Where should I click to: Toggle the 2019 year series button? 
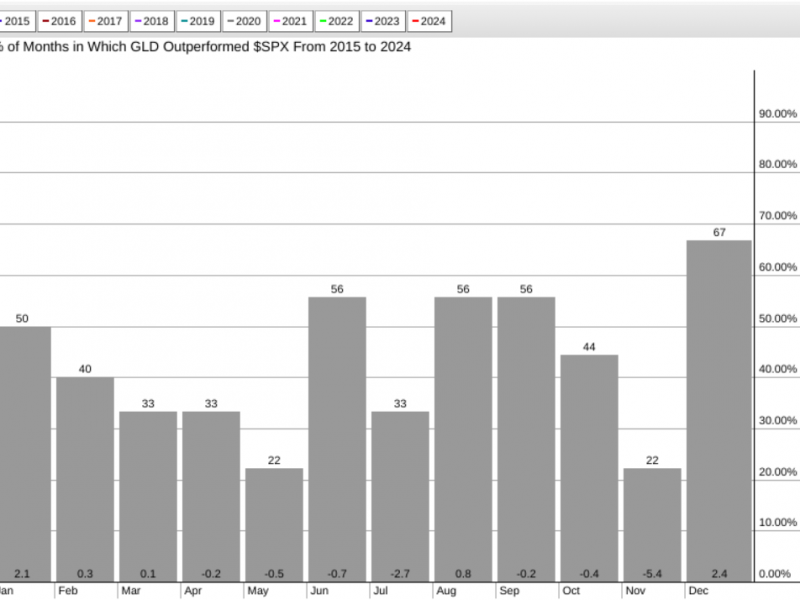tap(198, 21)
